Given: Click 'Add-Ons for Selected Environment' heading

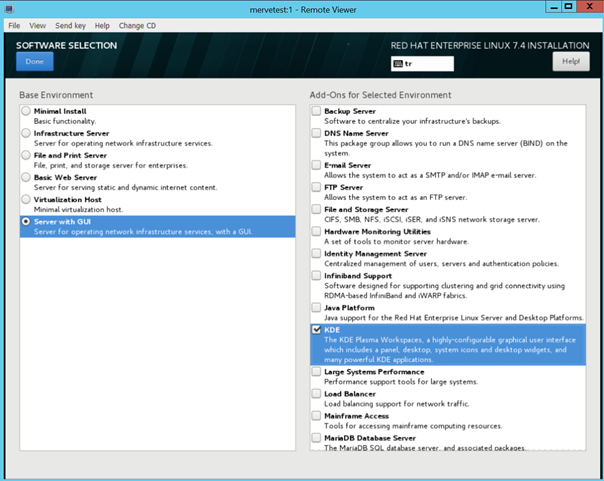Looking at the screenshot, I should (x=381, y=95).
